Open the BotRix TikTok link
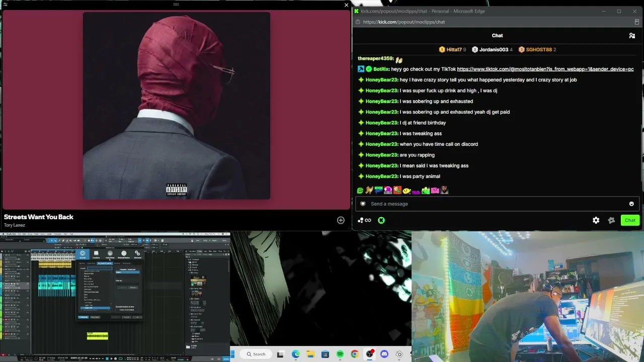The image size is (644, 362). coord(545,69)
